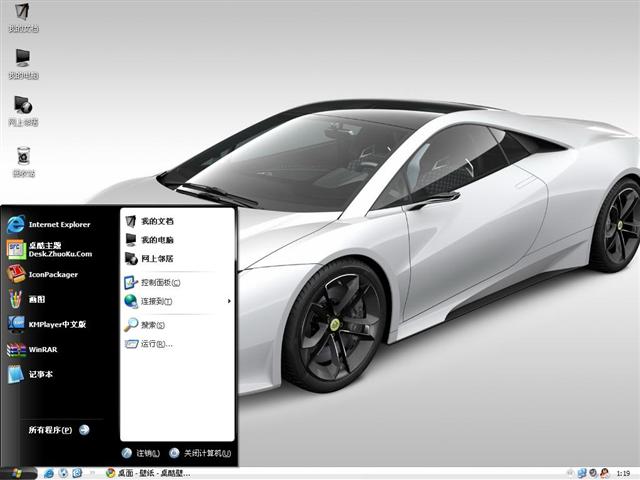Click the Log Off (注销) button

click(x=141, y=453)
